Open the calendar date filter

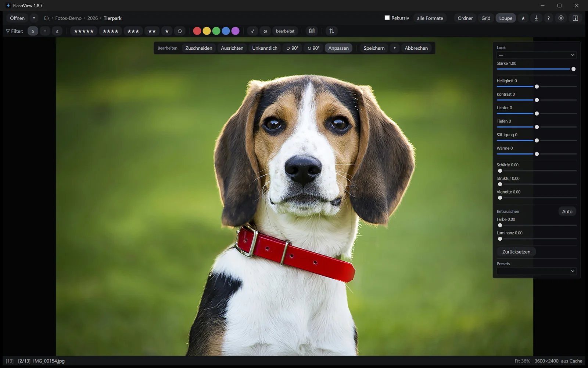pos(312,31)
